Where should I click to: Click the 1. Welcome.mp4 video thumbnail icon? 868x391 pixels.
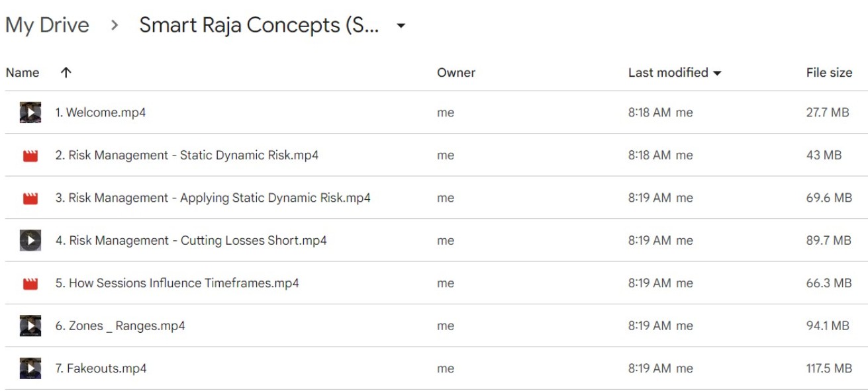(x=30, y=112)
